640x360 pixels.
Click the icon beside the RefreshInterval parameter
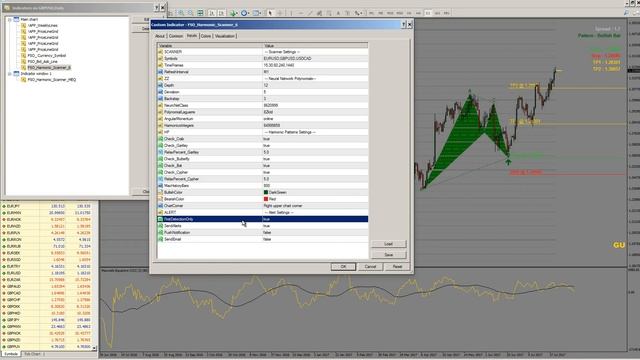point(160,72)
